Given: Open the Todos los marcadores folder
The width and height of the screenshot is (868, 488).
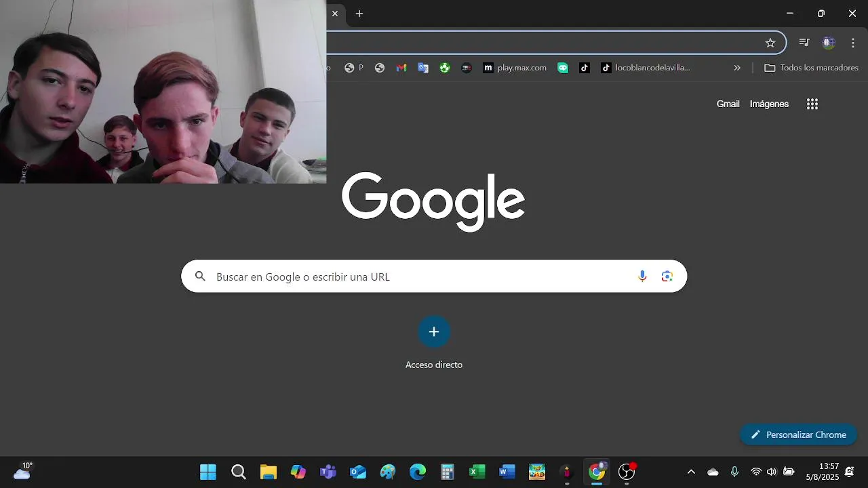Looking at the screenshot, I should click(x=811, y=68).
